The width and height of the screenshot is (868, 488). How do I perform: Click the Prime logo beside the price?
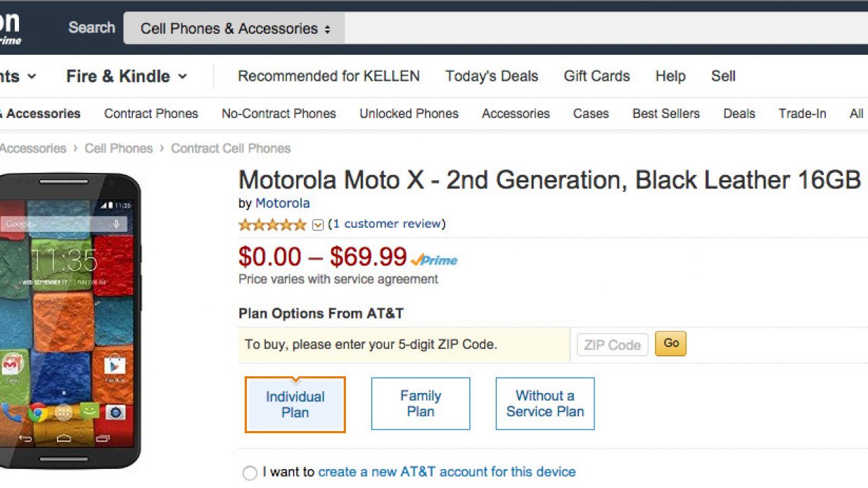[x=435, y=260]
